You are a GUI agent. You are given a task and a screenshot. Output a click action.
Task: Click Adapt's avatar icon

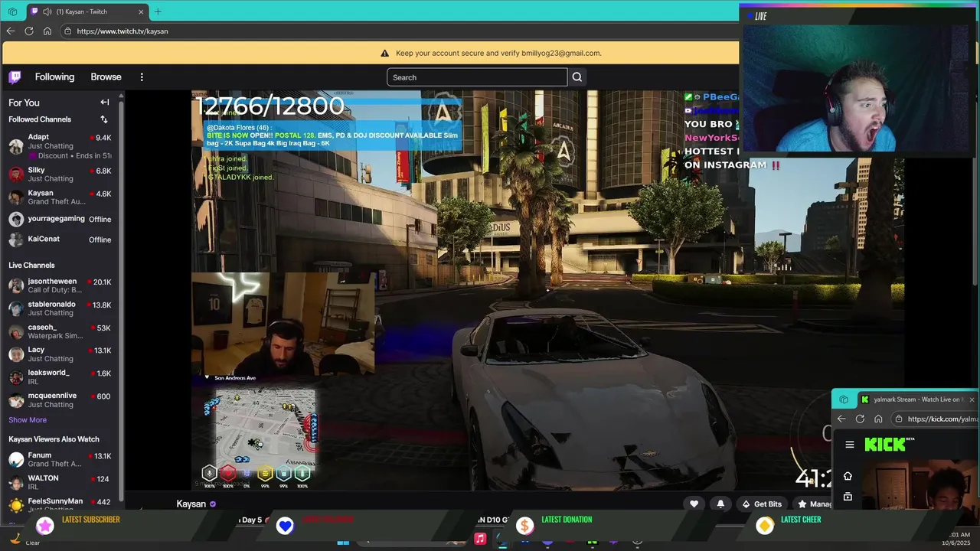coord(16,145)
